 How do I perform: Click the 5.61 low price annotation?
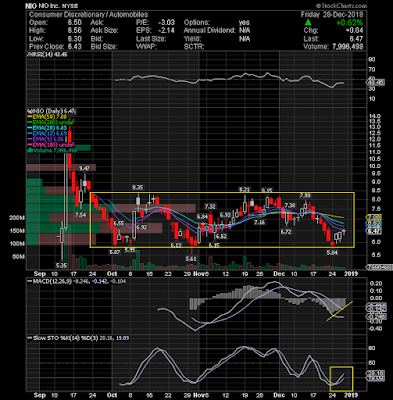tap(191, 258)
